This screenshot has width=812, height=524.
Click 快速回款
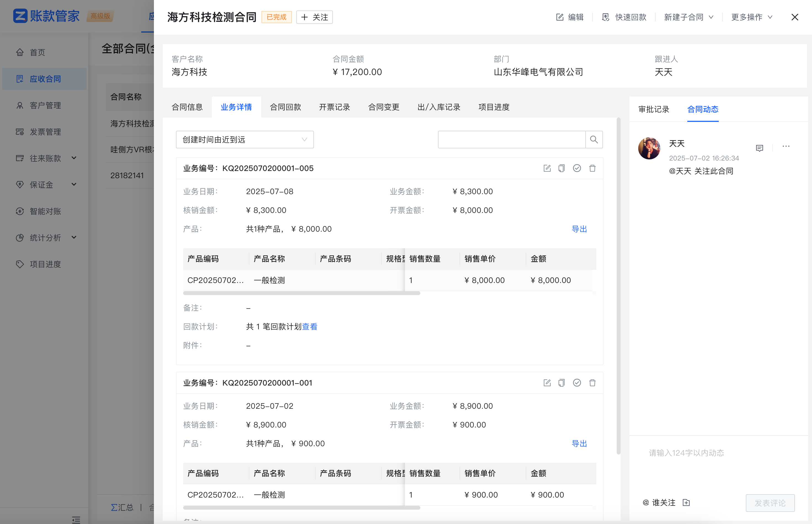[x=624, y=17]
